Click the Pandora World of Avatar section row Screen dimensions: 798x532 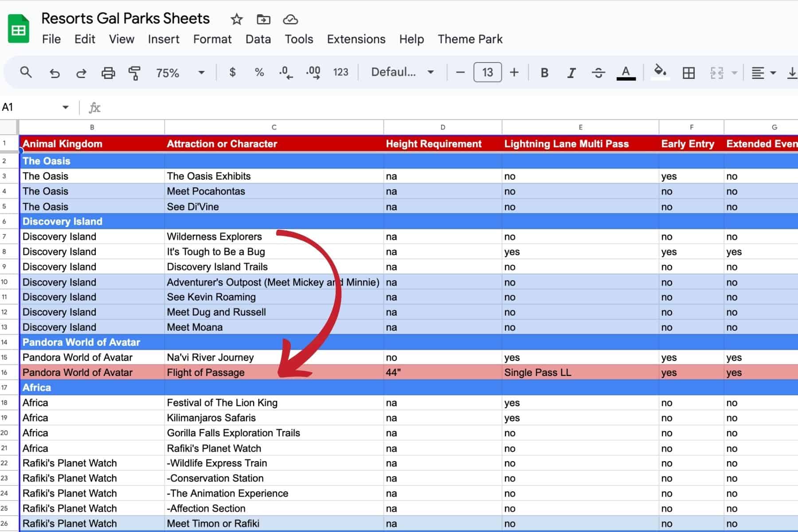click(408, 342)
